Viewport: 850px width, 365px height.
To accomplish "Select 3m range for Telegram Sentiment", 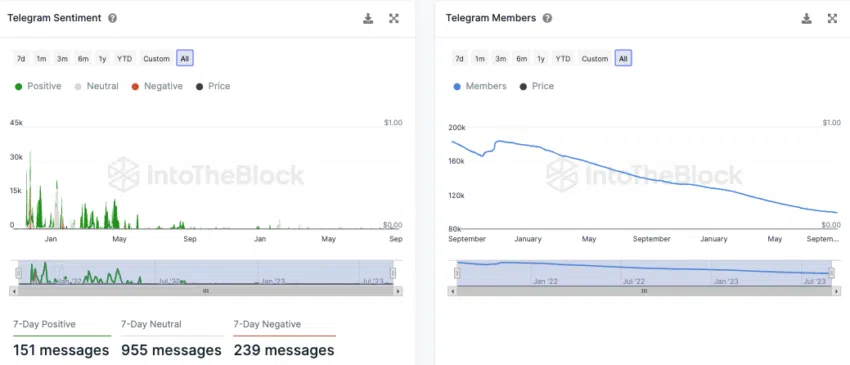I will (x=62, y=59).
